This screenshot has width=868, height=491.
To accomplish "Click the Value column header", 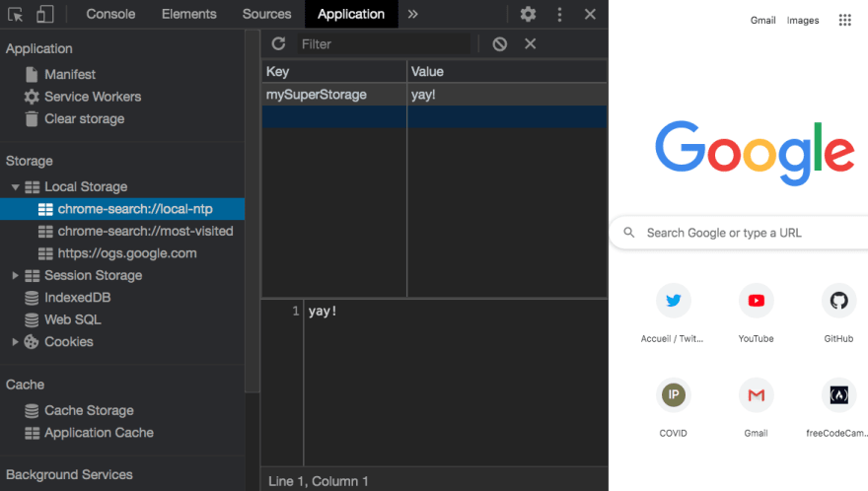I will (507, 71).
